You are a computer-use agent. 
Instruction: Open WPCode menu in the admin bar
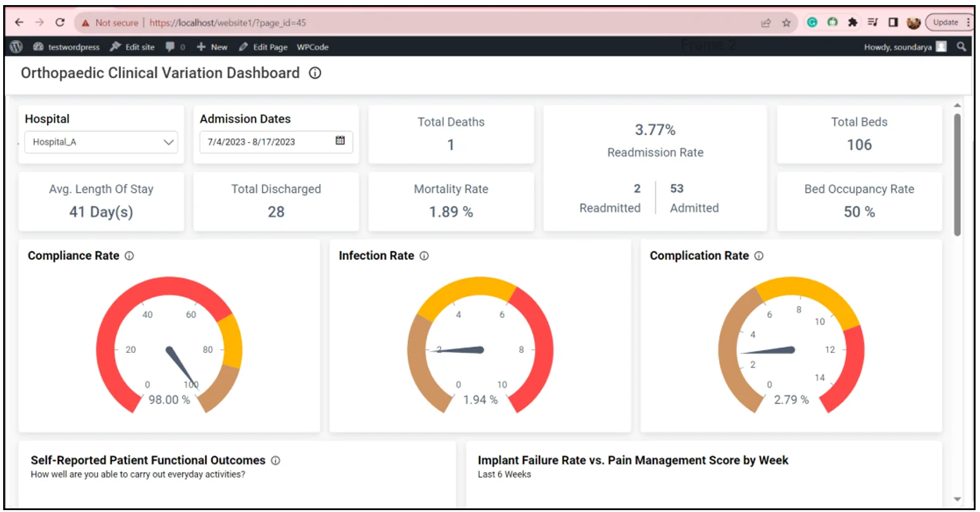coord(313,47)
